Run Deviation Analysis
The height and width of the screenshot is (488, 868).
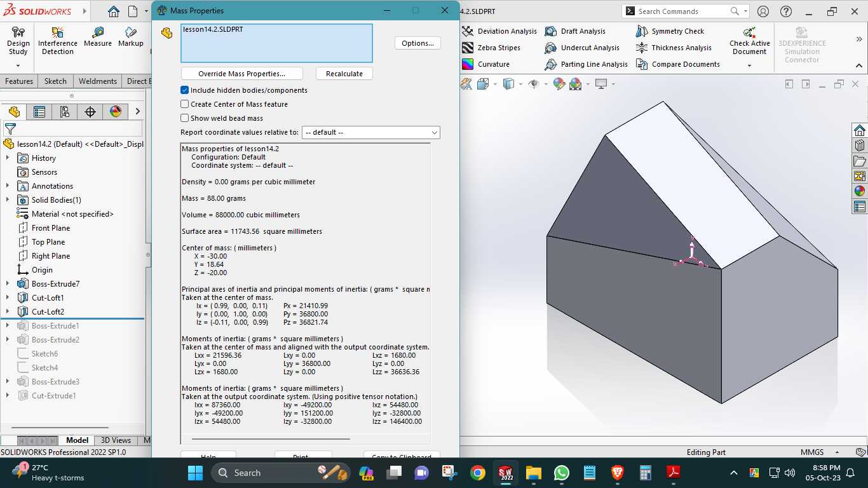(499, 31)
